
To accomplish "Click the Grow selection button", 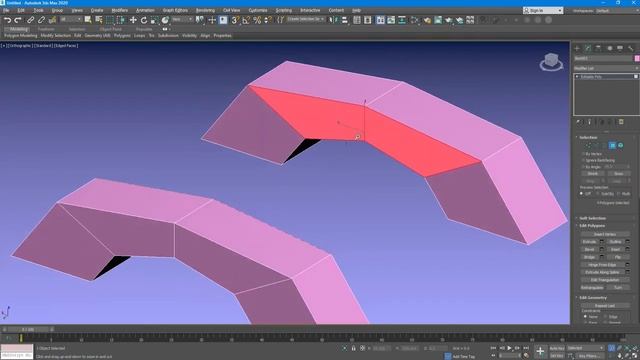I will pos(619,174).
